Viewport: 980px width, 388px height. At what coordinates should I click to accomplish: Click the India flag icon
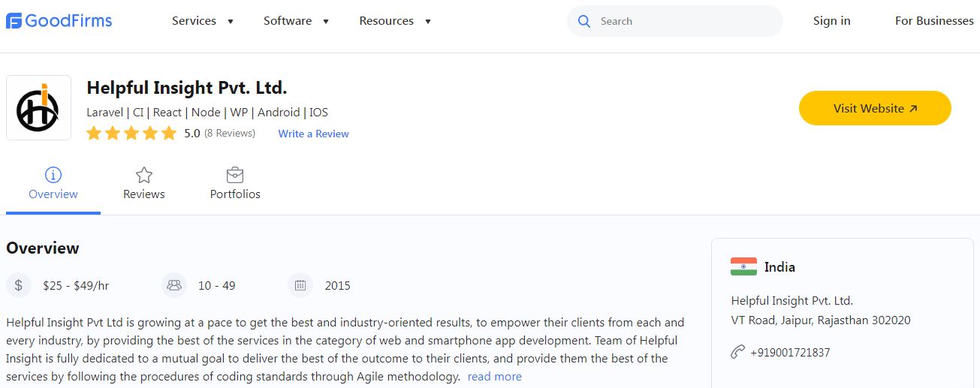pos(743,266)
